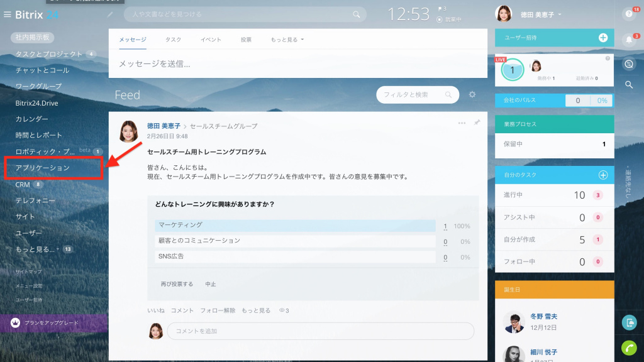Open the help question mark icon
644x362 pixels.
click(x=629, y=14)
